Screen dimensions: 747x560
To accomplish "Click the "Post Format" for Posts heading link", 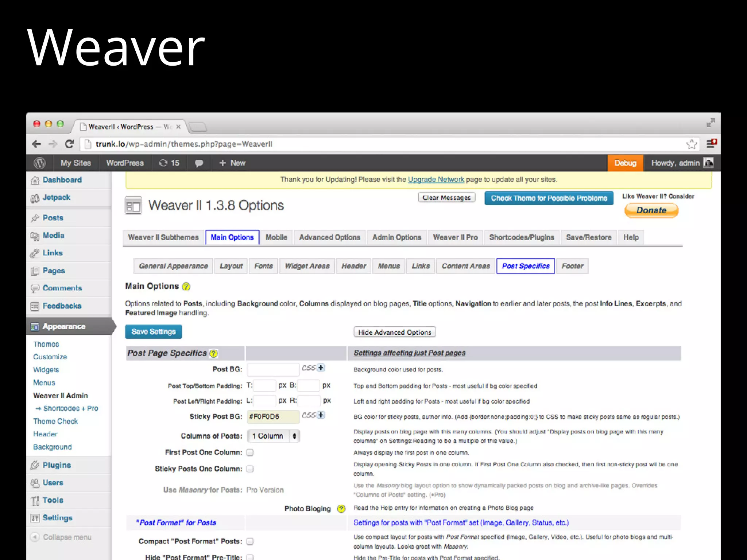I will (x=176, y=523).
